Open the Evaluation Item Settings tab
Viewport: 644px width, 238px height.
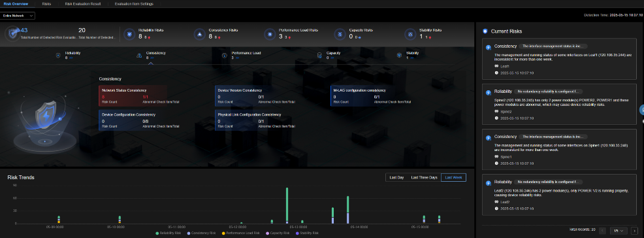(x=134, y=4)
